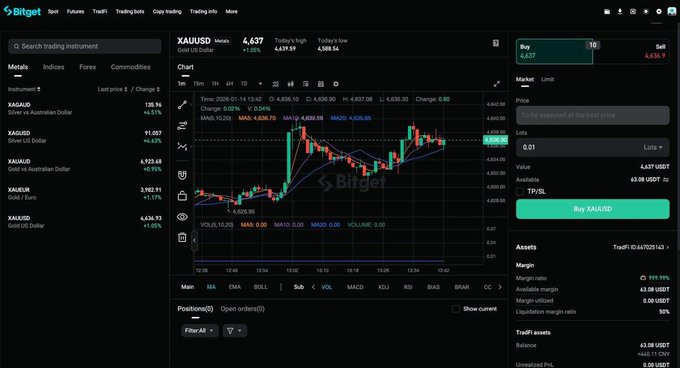Select the zigzag pattern drawing tool
Viewport: 680px width, 368px height.
coord(182,147)
